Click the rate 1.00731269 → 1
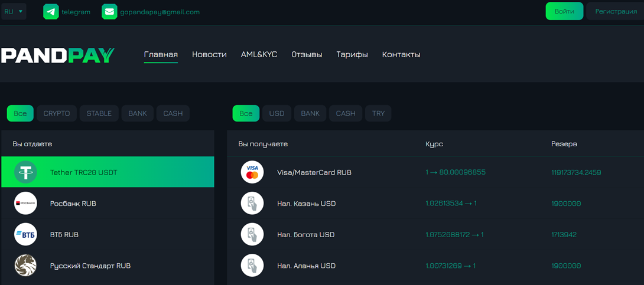 coord(451,266)
